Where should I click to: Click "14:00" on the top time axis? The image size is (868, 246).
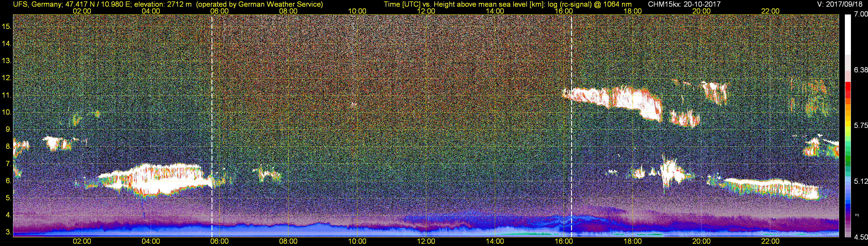click(x=495, y=11)
